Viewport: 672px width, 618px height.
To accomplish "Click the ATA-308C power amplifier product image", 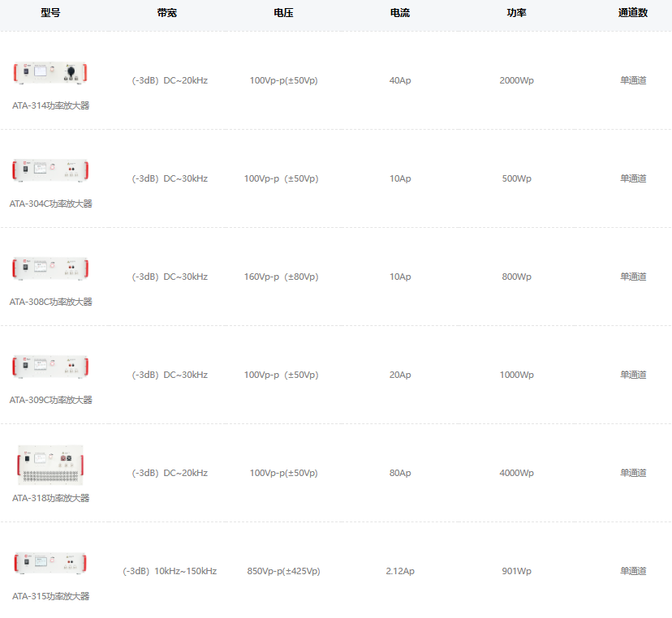I will pos(50,268).
